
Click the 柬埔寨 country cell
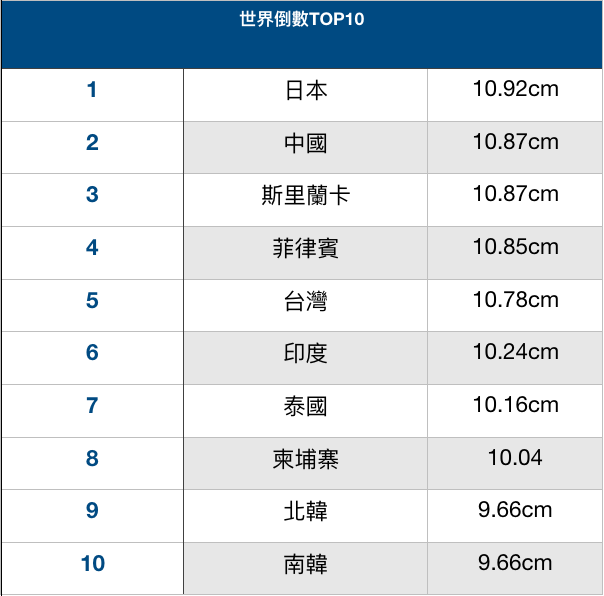[x=305, y=459]
